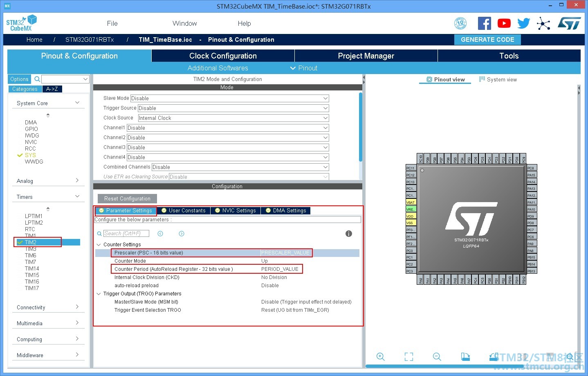588x376 pixels.
Task: Click the STM32G071RBTx breadcrumb
Action: pos(90,40)
